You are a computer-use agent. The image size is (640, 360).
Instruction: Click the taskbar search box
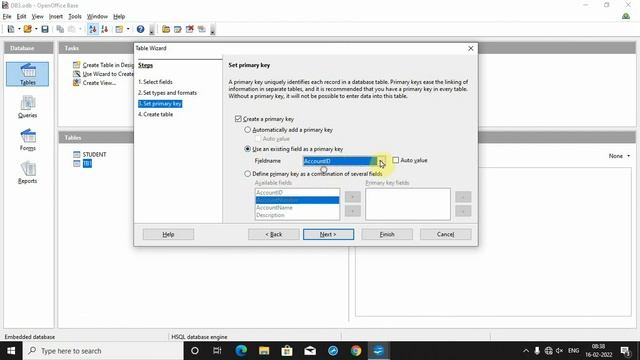[103, 351]
